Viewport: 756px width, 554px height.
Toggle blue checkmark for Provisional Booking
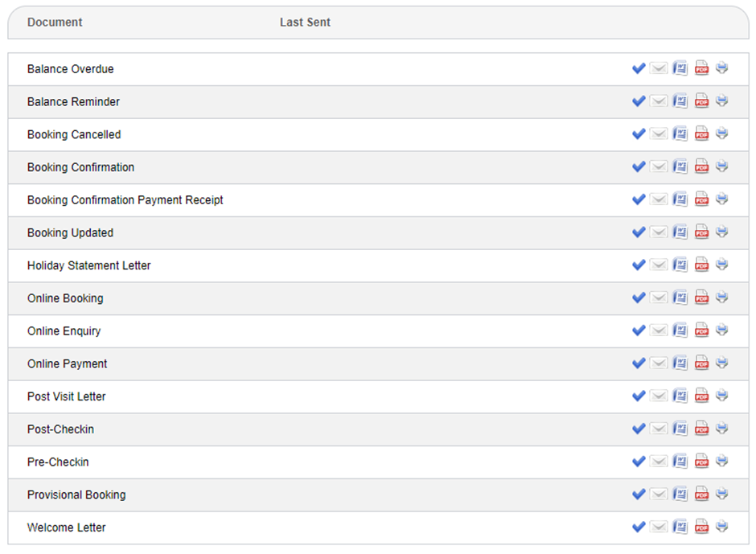pos(639,494)
